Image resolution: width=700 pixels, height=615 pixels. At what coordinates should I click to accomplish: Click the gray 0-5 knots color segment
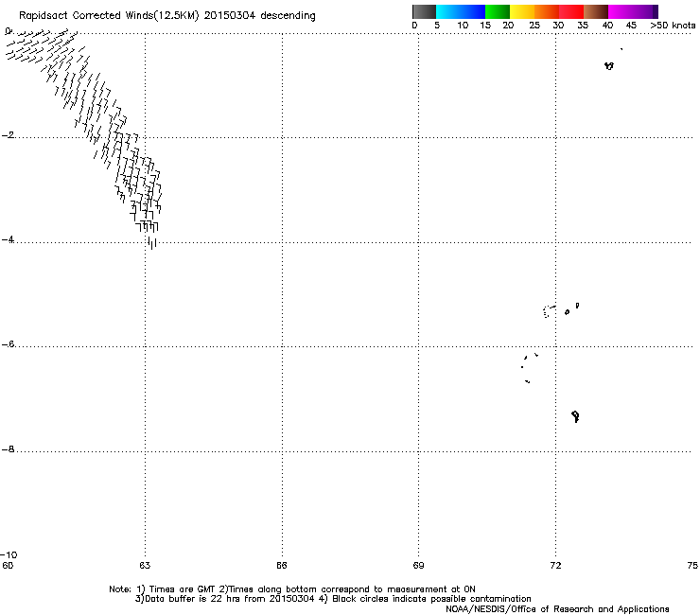(x=424, y=11)
